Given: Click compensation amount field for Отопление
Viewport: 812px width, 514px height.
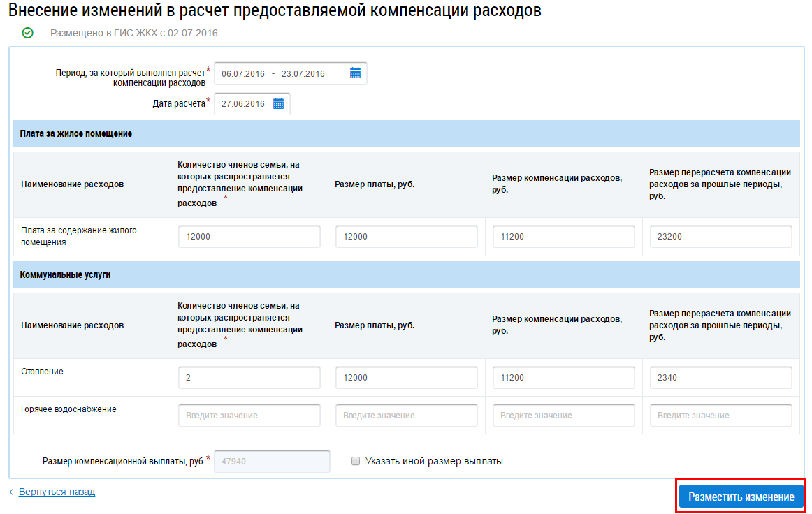Looking at the screenshot, I should [x=563, y=378].
